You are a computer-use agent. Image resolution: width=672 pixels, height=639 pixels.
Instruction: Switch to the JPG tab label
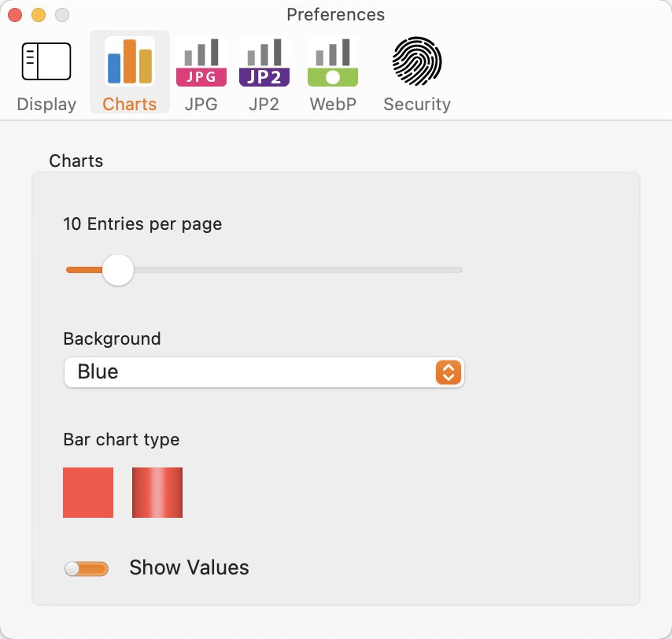coord(201,104)
